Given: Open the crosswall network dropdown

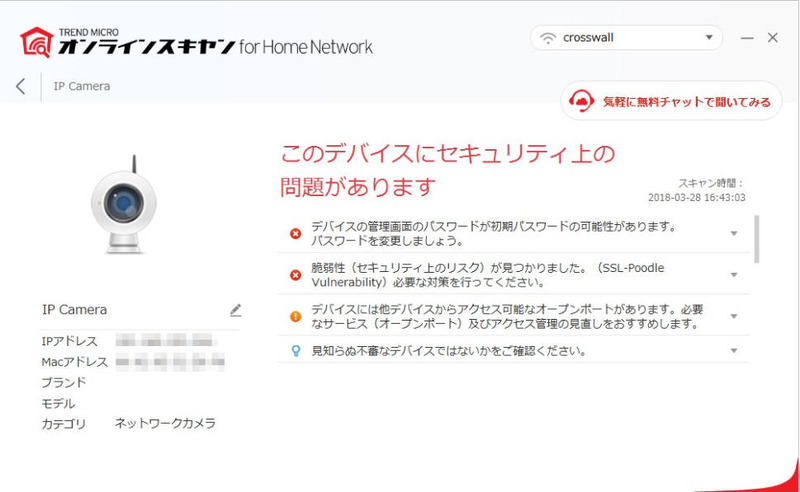Looking at the screenshot, I should [x=708, y=39].
